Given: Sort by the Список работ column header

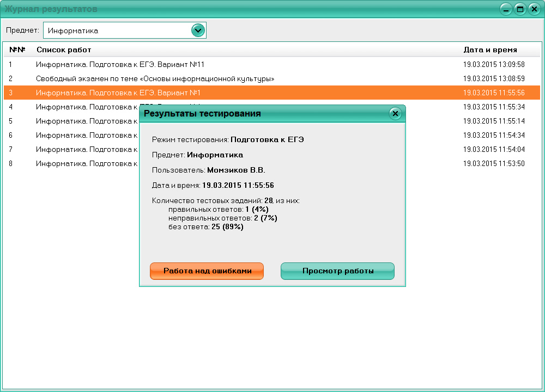Looking at the screenshot, I should pyautogui.click(x=64, y=50).
